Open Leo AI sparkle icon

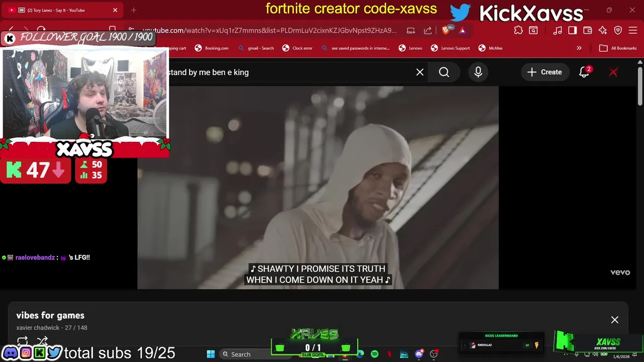coord(603,31)
